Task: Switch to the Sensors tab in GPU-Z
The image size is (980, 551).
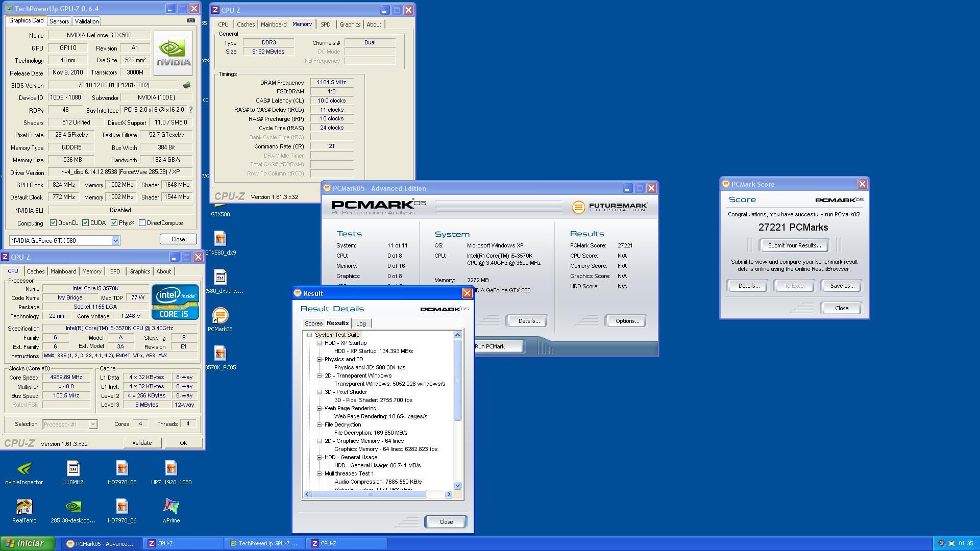Action: [x=59, y=21]
